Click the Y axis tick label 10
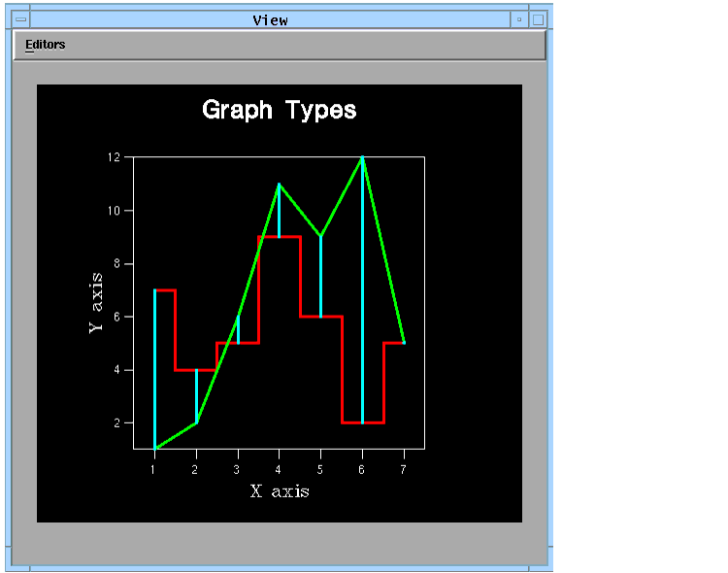The width and height of the screenshot is (728, 573). pos(114,211)
